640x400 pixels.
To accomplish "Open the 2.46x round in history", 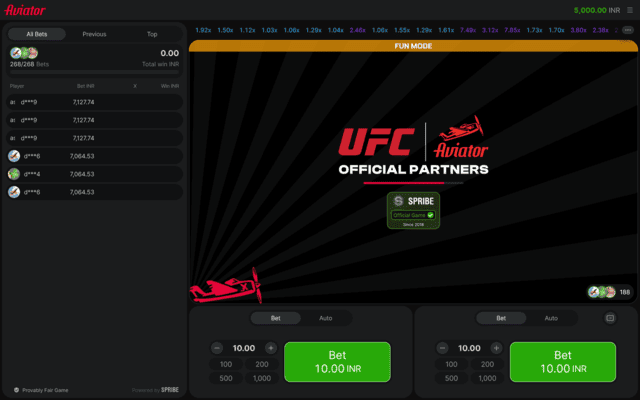I will [358, 30].
